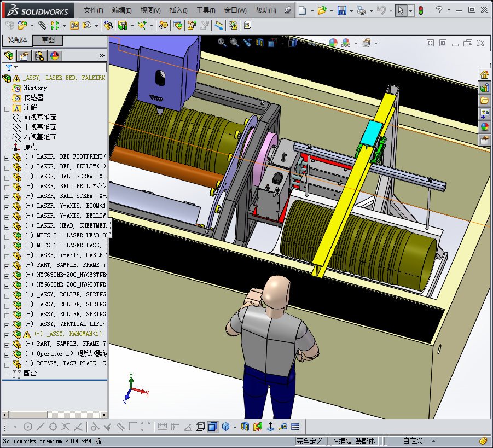
Task: Open the 工具(T) menu
Action: coord(206,10)
